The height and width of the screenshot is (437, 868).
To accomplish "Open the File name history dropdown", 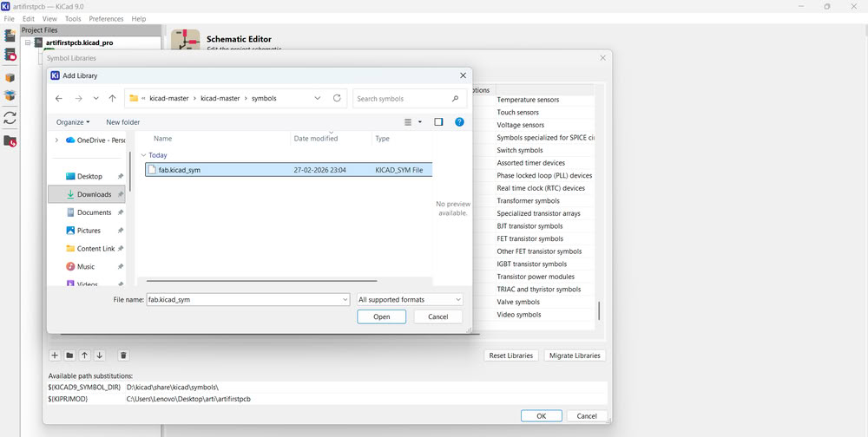I will 345,299.
